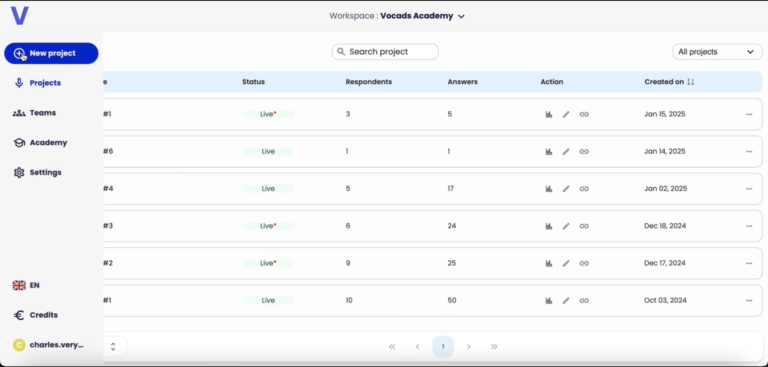The height and width of the screenshot is (367, 768).
Task: Click Live* status of Dec 18, 2024 project
Action: click(268, 226)
